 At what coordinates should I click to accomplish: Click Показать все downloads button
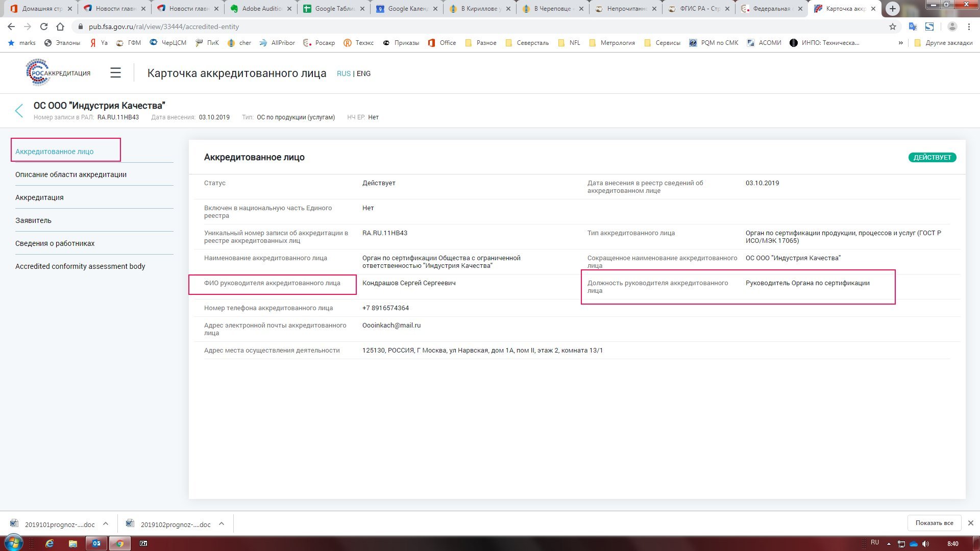pyautogui.click(x=934, y=523)
